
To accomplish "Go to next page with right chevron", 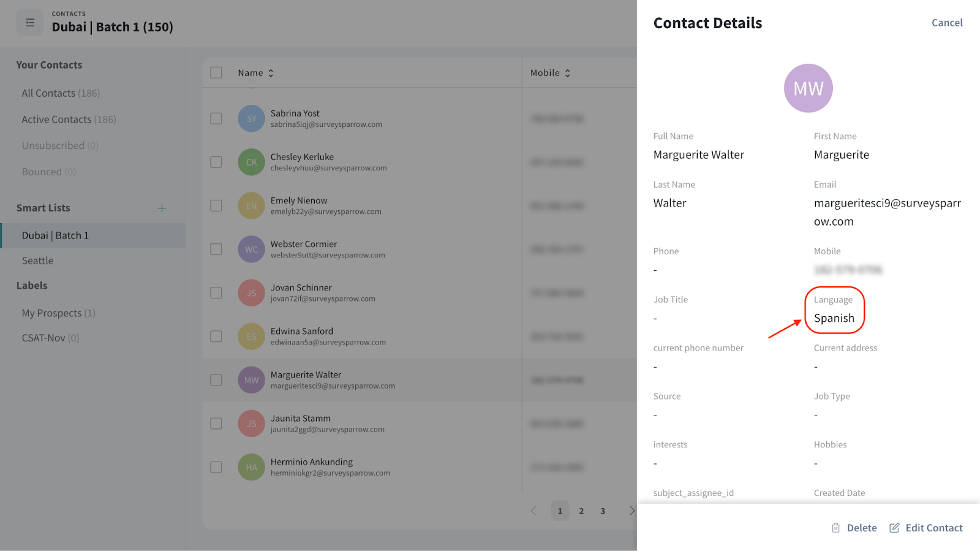I will (631, 511).
